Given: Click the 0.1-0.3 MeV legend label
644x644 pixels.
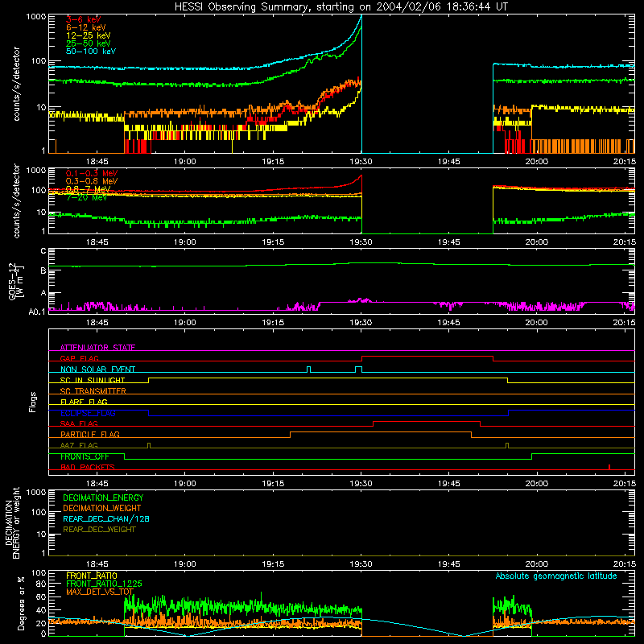Looking at the screenshot, I should point(92,173).
